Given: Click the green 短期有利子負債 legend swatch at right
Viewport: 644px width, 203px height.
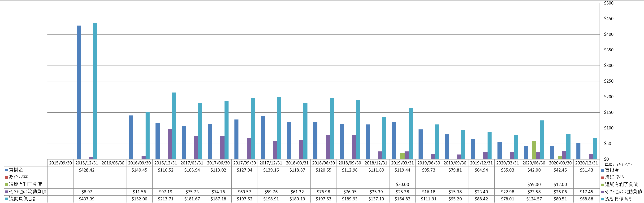Looking at the screenshot, I should (602, 185).
